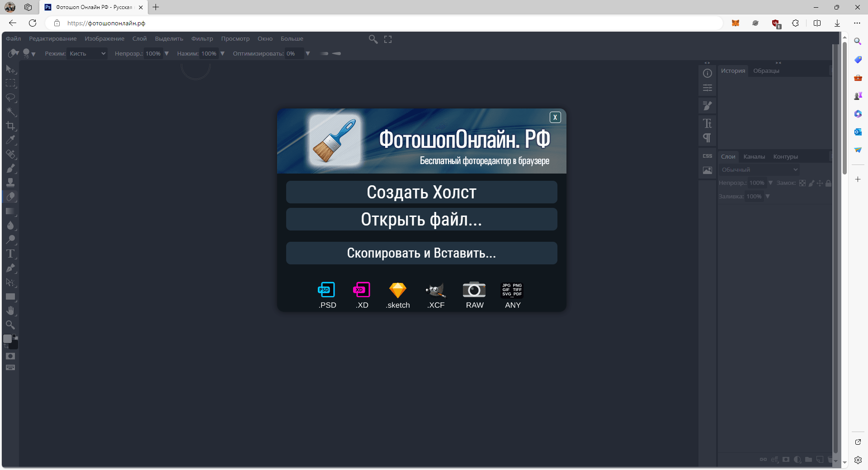Open the Фильтр menu
Viewport: 868px width, 470px height.
[x=202, y=39]
